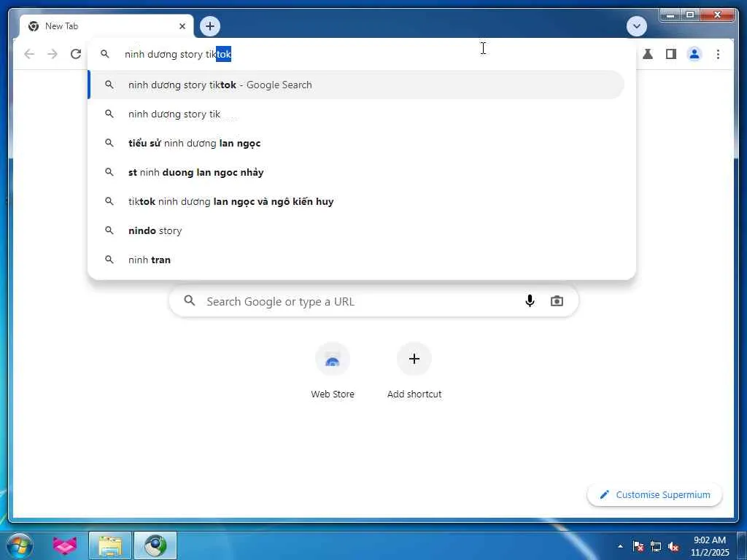The height and width of the screenshot is (560, 747).
Task: Click the Supermium taskbar icon
Action: click(x=155, y=545)
